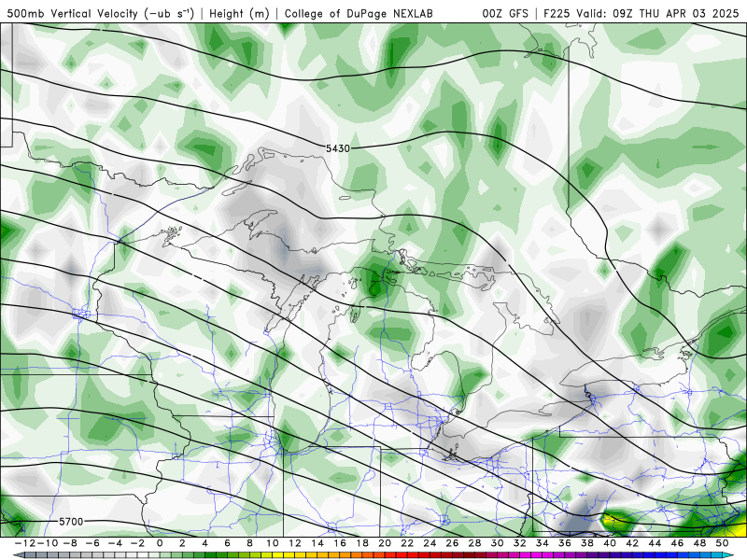Click the 22 value on the color scale
Screen dimensions: 747x560
tap(407, 543)
